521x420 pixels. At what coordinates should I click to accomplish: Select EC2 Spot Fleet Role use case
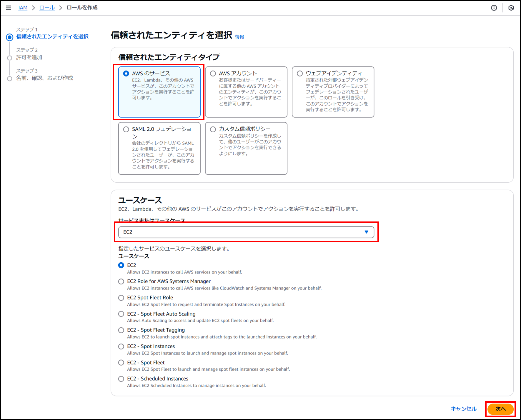pos(121,298)
